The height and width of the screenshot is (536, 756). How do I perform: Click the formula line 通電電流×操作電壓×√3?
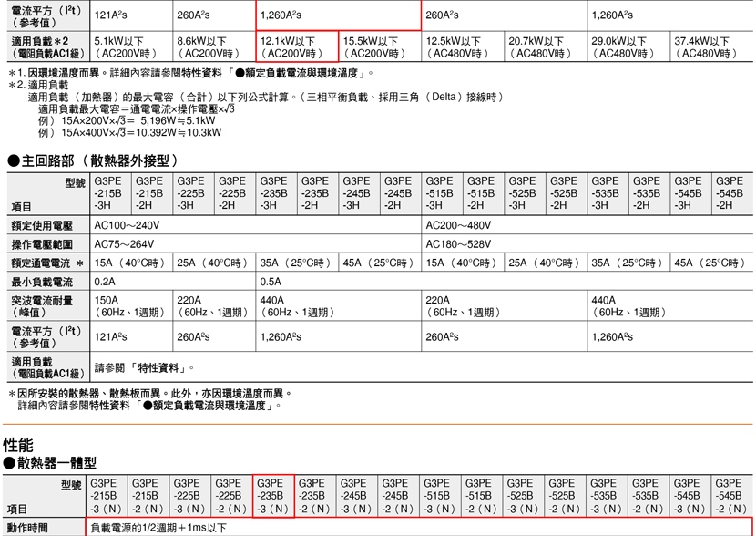click(137, 108)
